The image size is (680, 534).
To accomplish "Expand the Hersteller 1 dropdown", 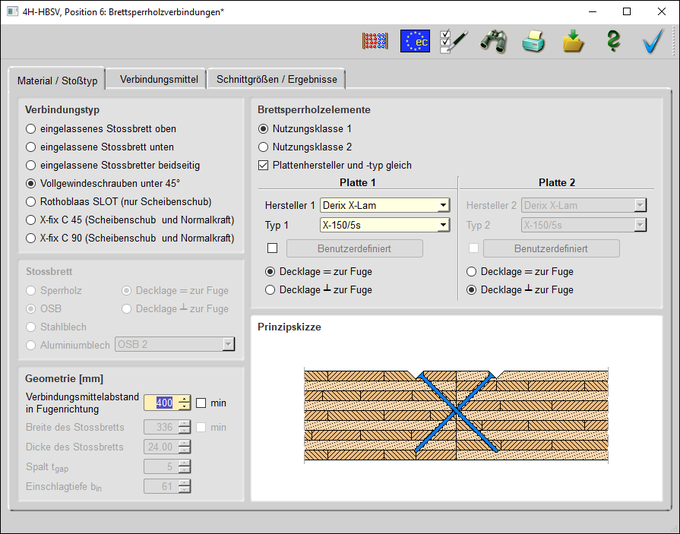I will 443,206.
